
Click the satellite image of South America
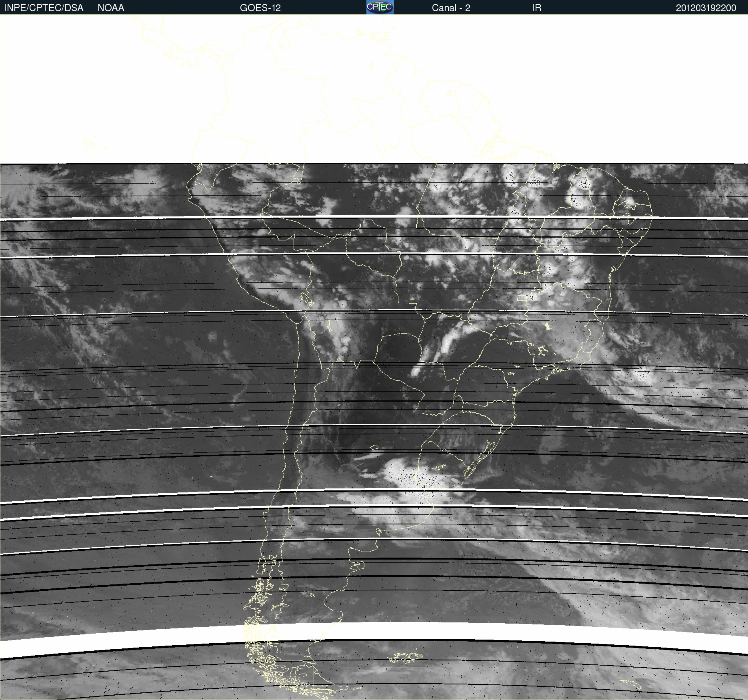(374, 357)
